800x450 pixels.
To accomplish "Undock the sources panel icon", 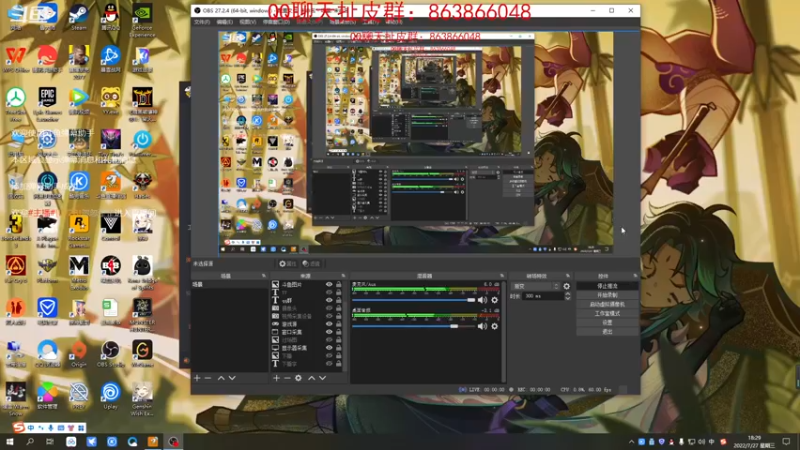I will pos(343,276).
